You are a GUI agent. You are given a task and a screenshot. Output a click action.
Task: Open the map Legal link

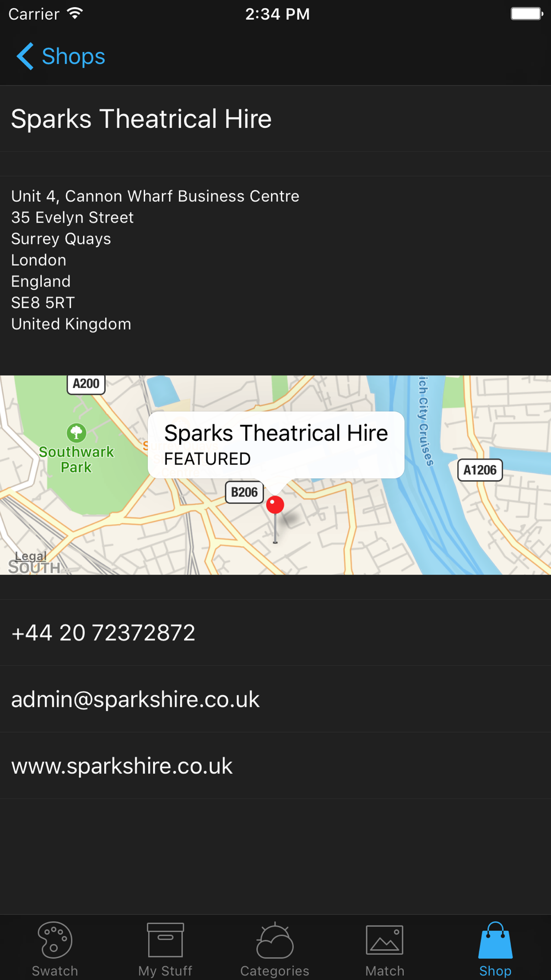[x=30, y=556]
